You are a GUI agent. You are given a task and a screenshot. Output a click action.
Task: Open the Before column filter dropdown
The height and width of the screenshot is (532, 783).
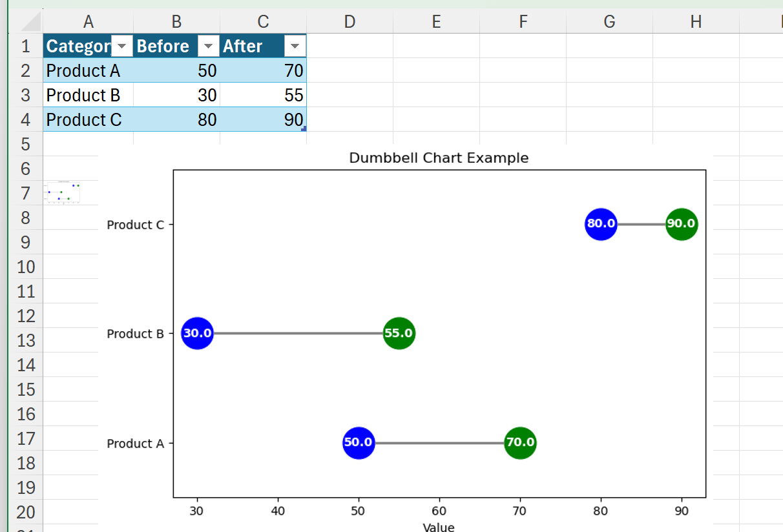[208, 46]
